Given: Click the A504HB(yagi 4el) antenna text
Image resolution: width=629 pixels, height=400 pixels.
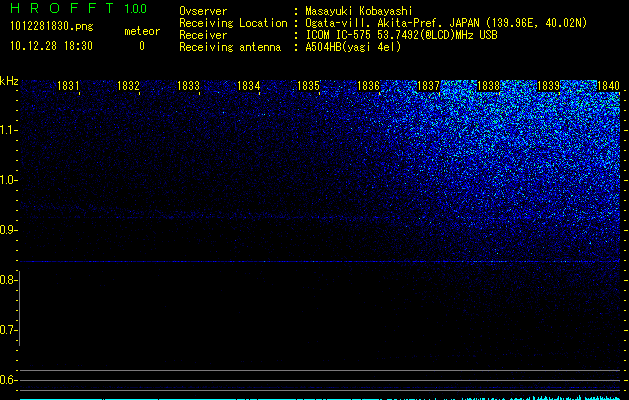Looking at the screenshot, I should [x=353, y=47].
